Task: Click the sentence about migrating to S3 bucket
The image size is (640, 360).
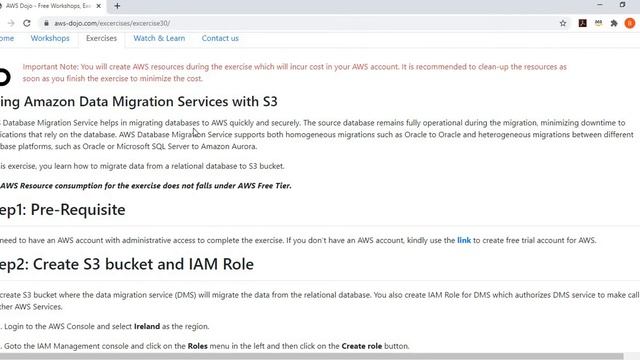Action: 142,166
